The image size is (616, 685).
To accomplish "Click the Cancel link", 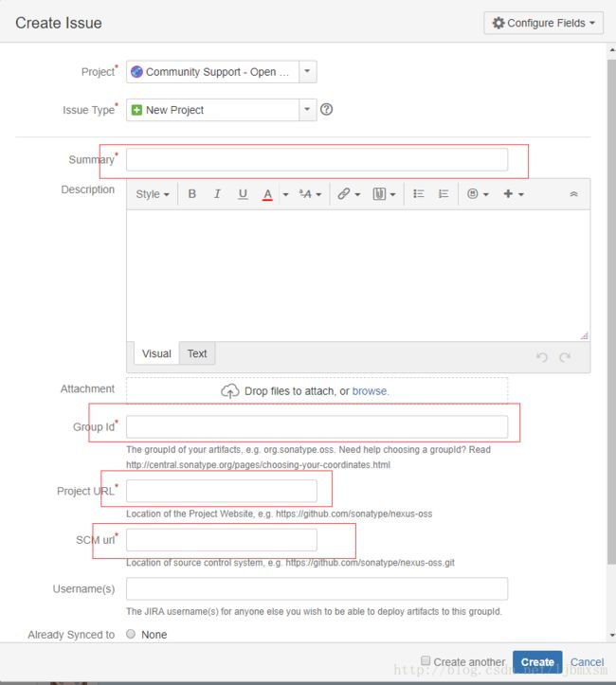I will point(587,662).
